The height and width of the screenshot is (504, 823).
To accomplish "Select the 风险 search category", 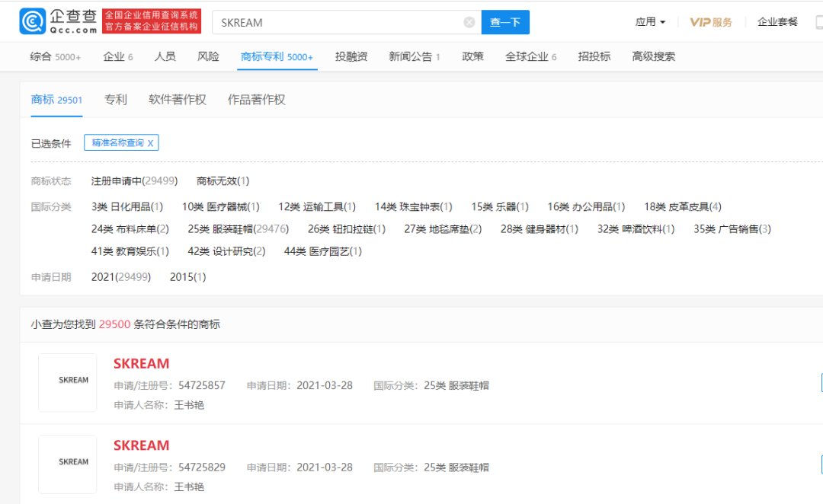I will pyautogui.click(x=207, y=56).
